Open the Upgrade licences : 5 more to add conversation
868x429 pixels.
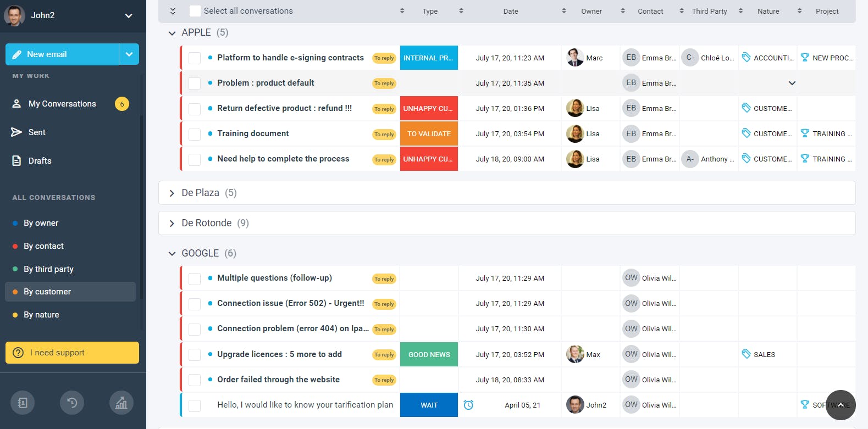coord(279,354)
